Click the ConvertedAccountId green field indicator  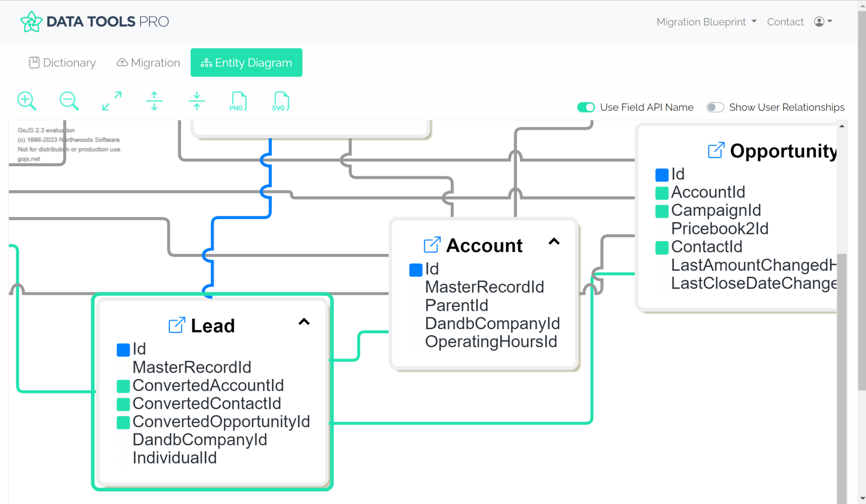pyautogui.click(x=123, y=386)
